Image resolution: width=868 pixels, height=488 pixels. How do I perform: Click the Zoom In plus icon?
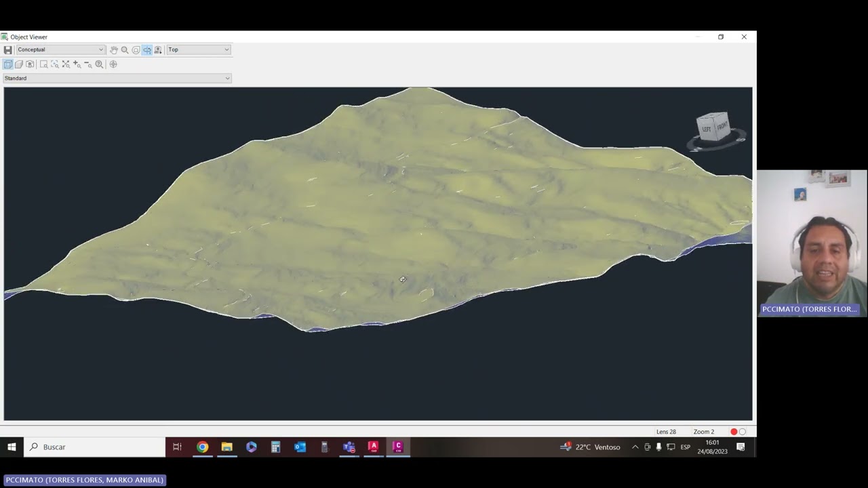click(x=77, y=64)
